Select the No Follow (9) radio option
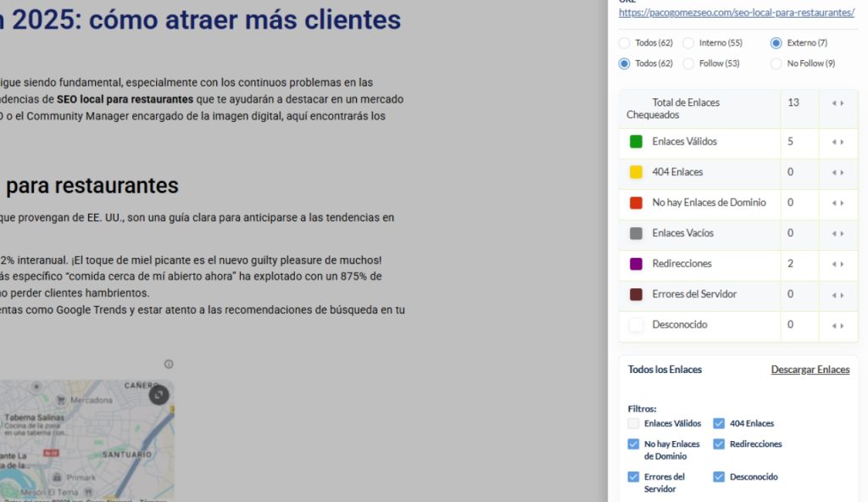The width and height of the screenshot is (868, 502). click(776, 64)
